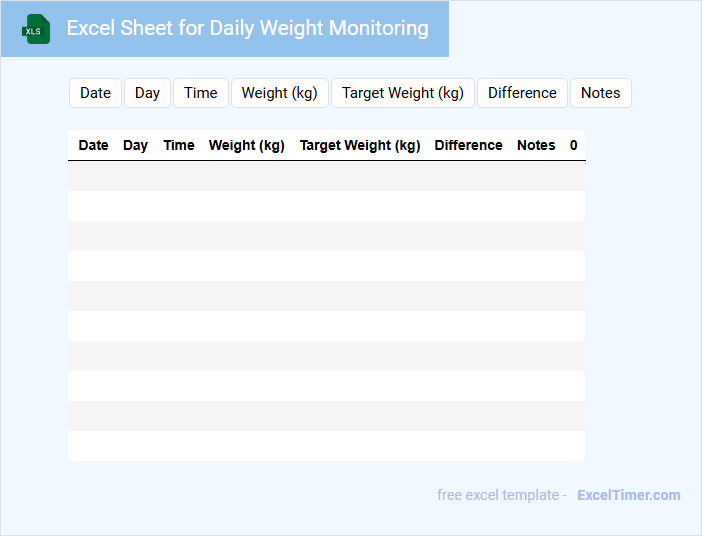702x536 pixels.
Task: Open the ExcelTimer.com link
Action: [x=628, y=495]
